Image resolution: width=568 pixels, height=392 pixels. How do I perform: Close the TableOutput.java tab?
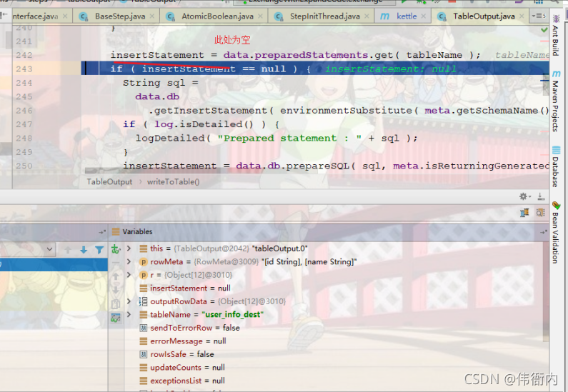(x=522, y=16)
